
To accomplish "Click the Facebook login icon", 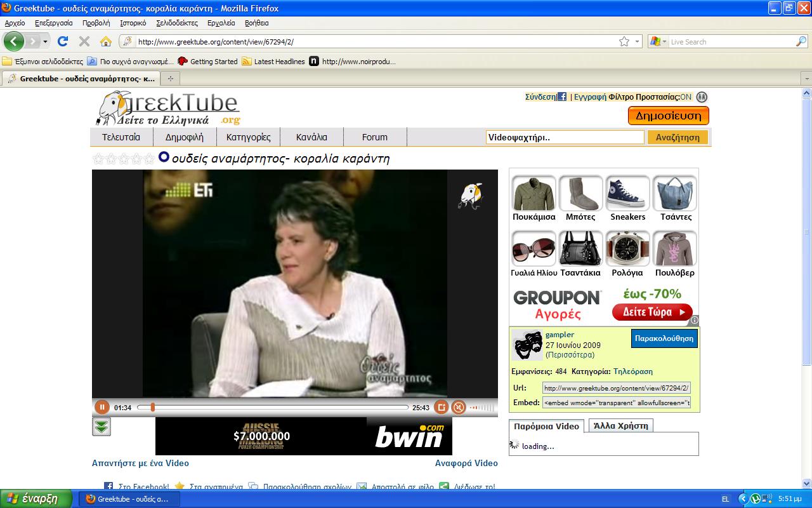I will [561, 97].
